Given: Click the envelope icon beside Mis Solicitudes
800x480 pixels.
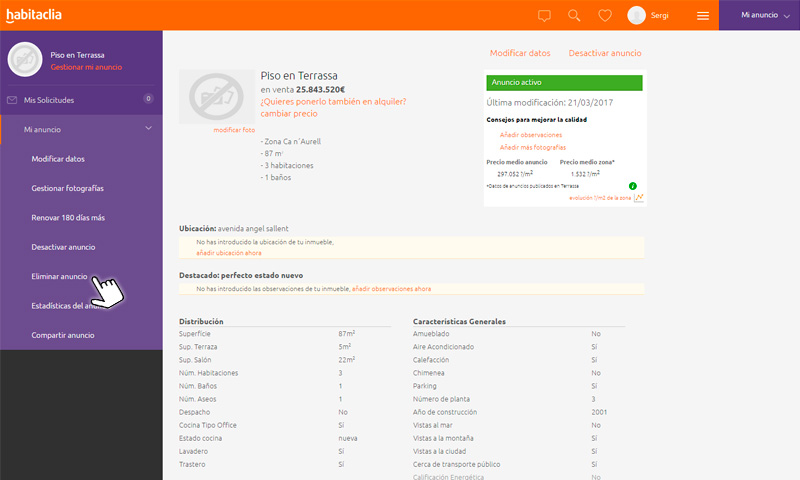Looking at the screenshot, I should (x=12, y=100).
